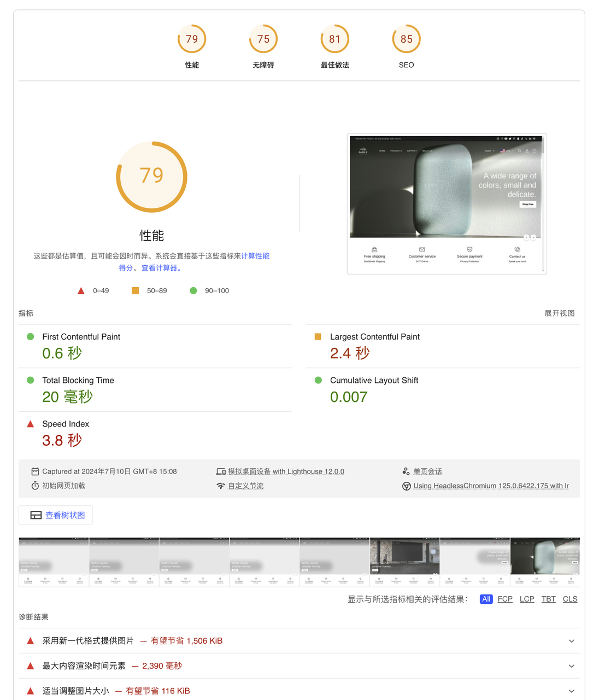Expand the 采用新一代格式提供图片 diagnostic row
The height and width of the screenshot is (700, 599).
pyautogui.click(x=571, y=640)
